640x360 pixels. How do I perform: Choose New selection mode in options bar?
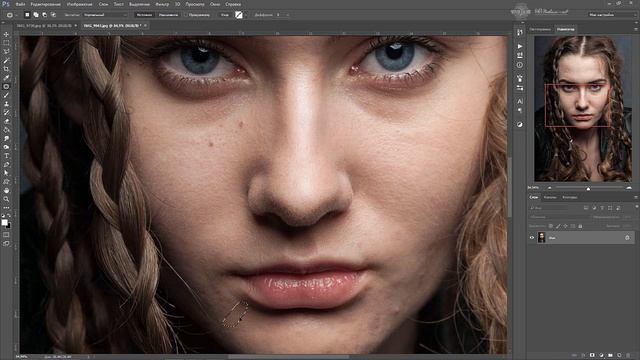27,15
